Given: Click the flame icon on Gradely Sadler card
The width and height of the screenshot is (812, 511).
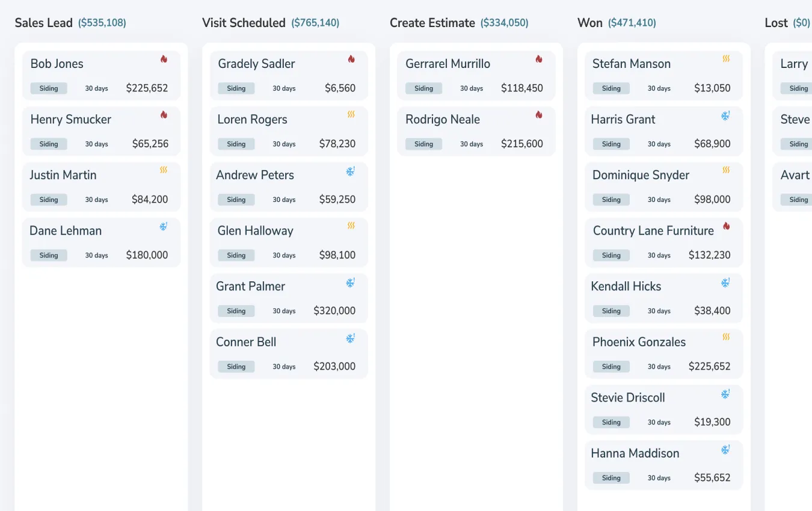Looking at the screenshot, I should pyautogui.click(x=351, y=59).
